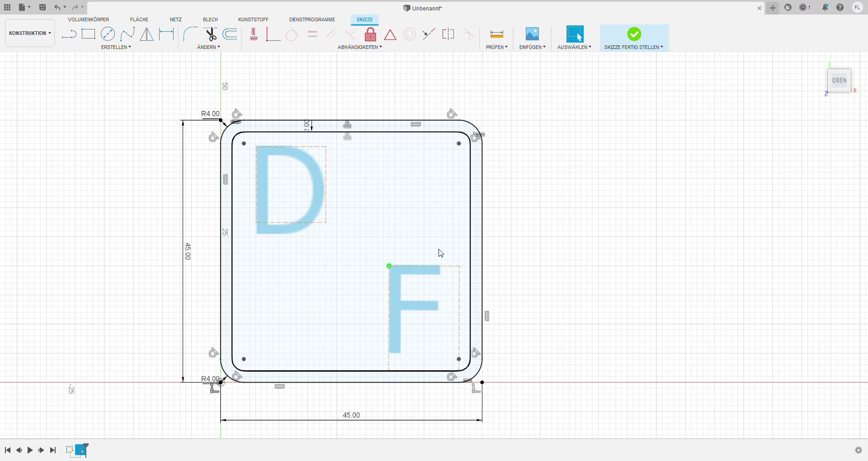Step forward one timeline feature
Viewport: 868px width, 461px height.
(x=41, y=450)
